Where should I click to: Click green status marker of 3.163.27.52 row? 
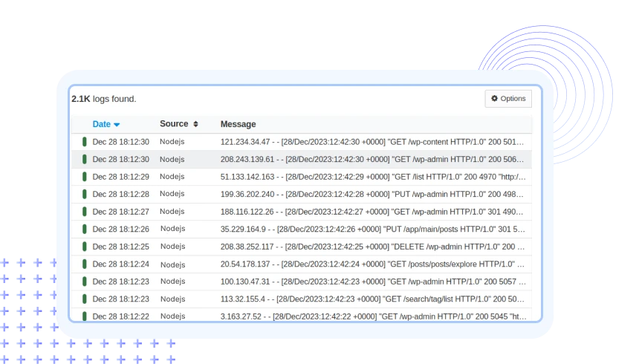[85, 316]
